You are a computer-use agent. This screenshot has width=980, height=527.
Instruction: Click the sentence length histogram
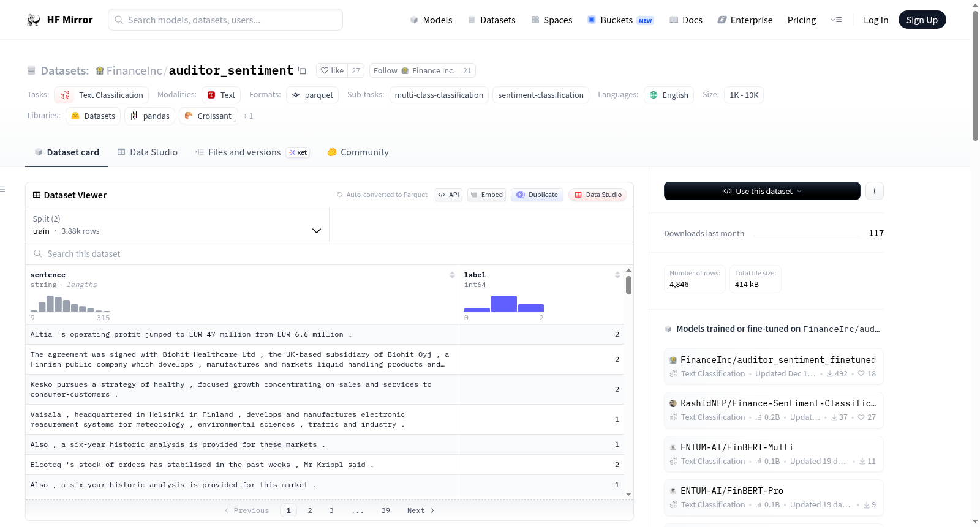click(70, 304)
